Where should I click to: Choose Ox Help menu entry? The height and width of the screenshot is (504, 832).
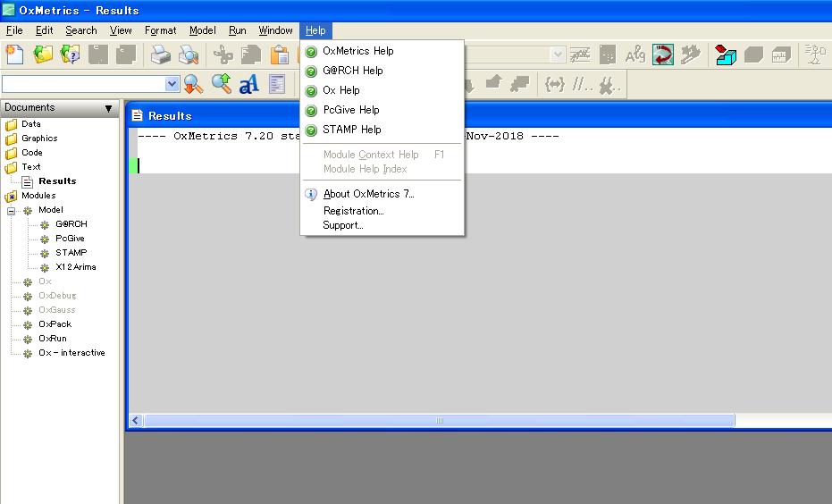382,90
